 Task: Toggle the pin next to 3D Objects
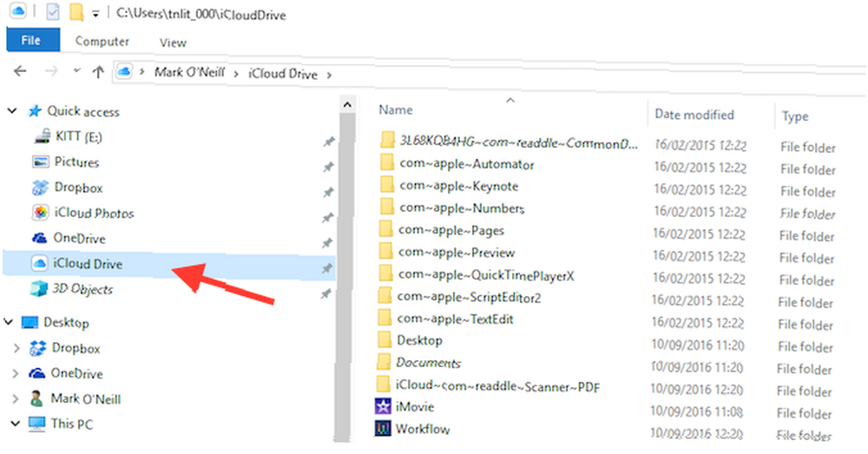pyautogui.click(x=326, y=293)
